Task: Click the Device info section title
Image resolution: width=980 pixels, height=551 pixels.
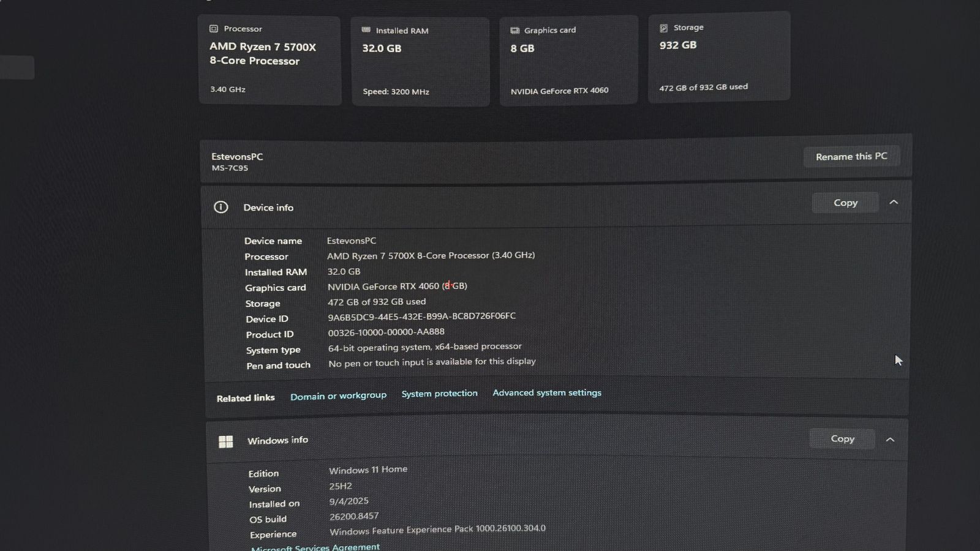Action: [268, 208]
